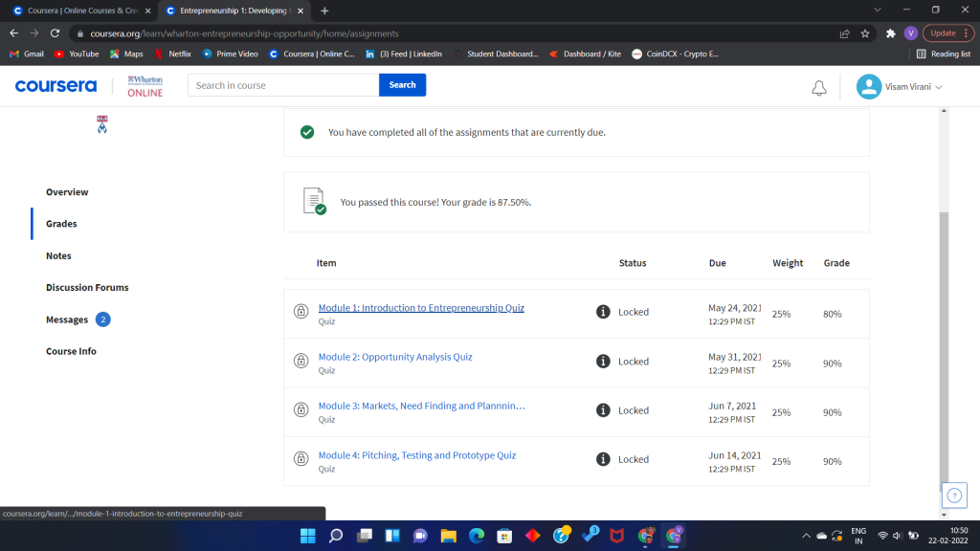
Task: Click the green completed-assignments checkmark
Action: 307,132
